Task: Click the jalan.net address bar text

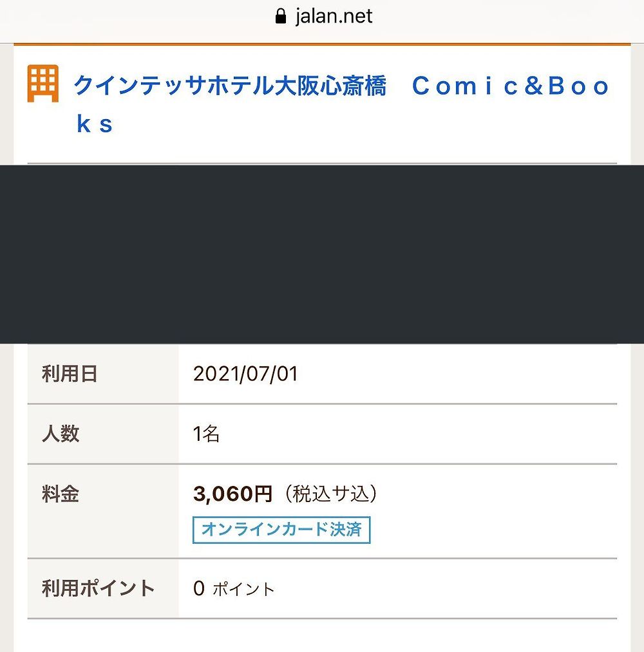Action: click(334, 17)
